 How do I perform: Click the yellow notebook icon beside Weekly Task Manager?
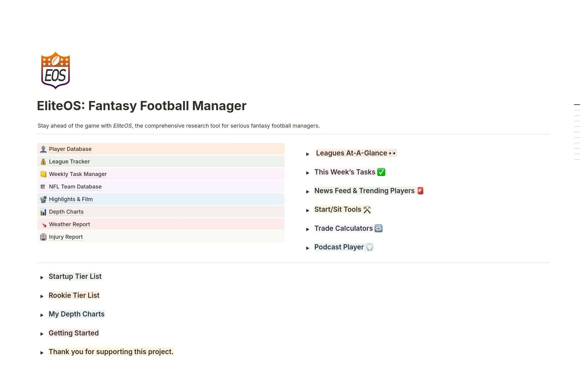pyautogui.click(x=43, y=174)
